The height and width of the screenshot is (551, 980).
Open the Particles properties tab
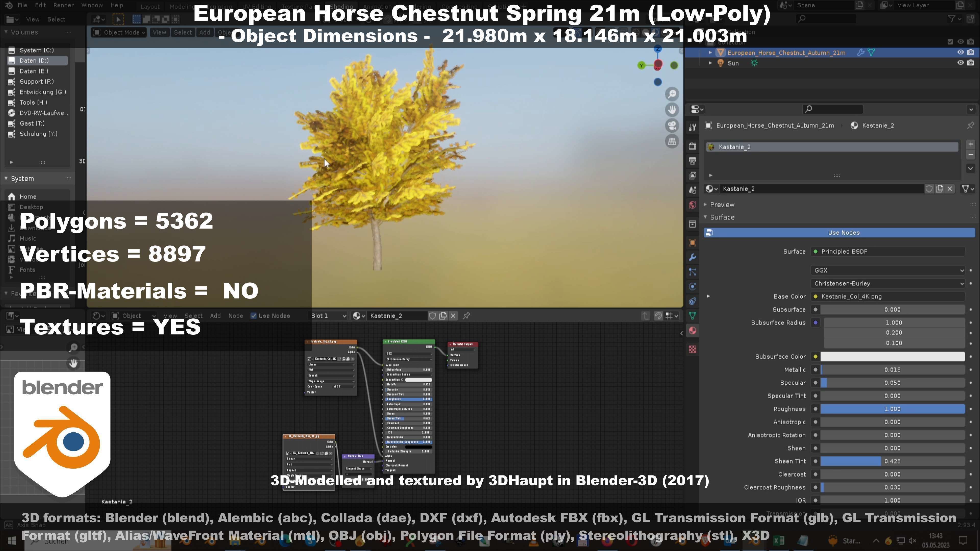click(692, 272)
